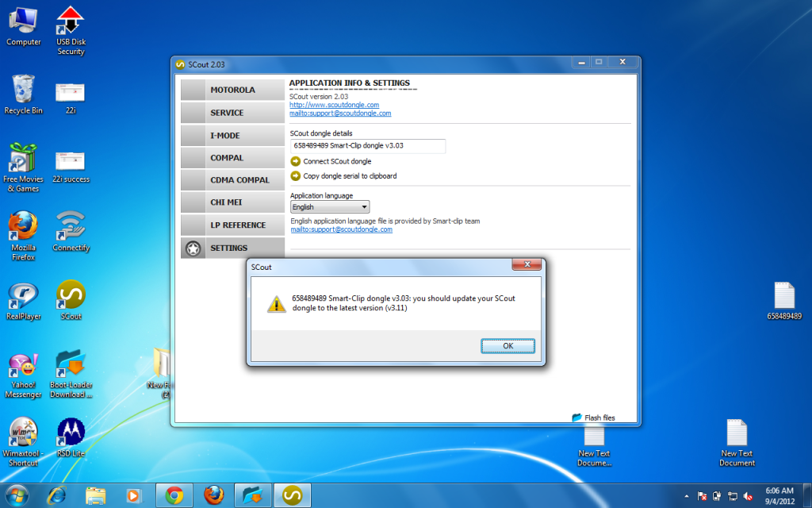Switch to Google Chrome on the taskbar
The width and height of the screenshot is (812, 508).
tap(174, 495)
